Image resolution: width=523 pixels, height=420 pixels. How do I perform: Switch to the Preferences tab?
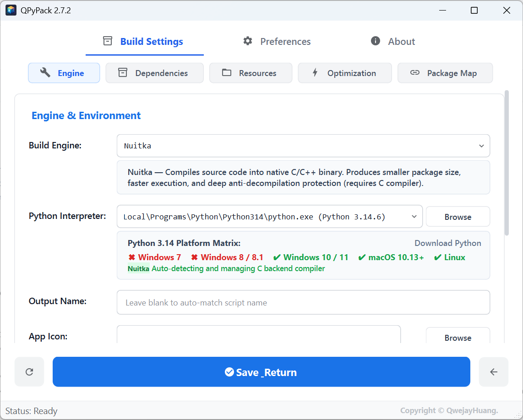[x=277, y=41]
